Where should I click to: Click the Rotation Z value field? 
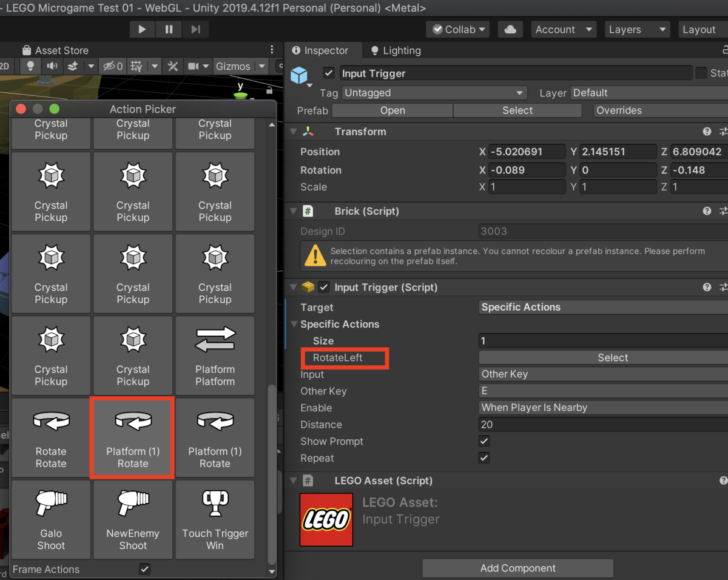[x=699, y=170]
